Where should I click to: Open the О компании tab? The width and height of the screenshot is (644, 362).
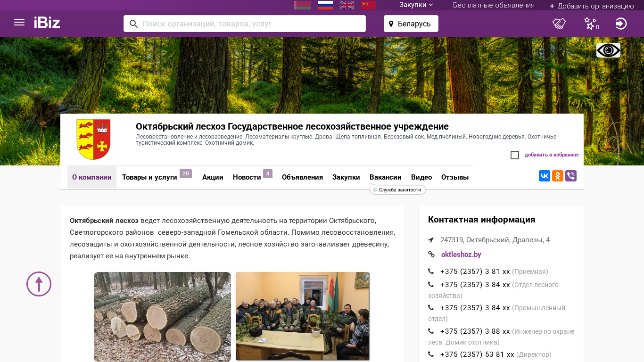coord(92,177)
